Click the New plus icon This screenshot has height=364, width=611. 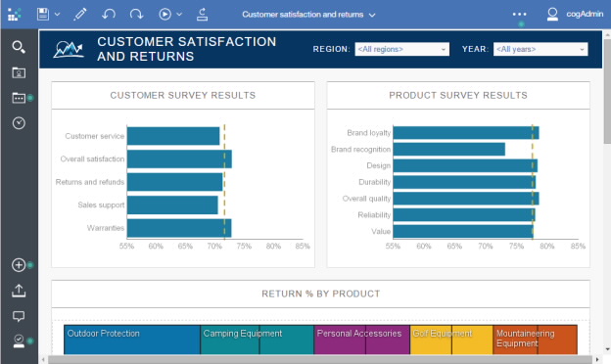point(19,265)
